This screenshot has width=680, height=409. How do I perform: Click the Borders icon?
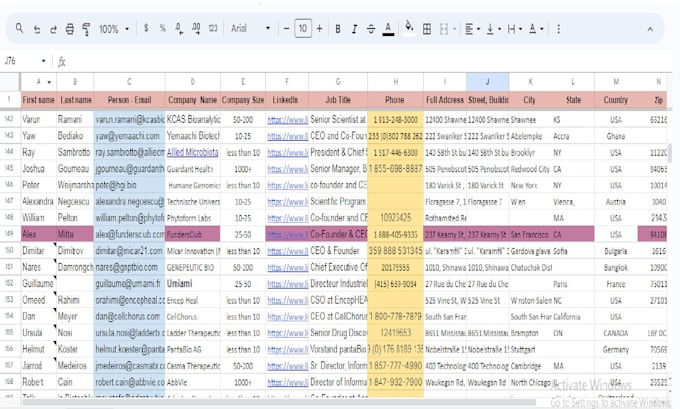pyautogui.click(x=427, y=29)
